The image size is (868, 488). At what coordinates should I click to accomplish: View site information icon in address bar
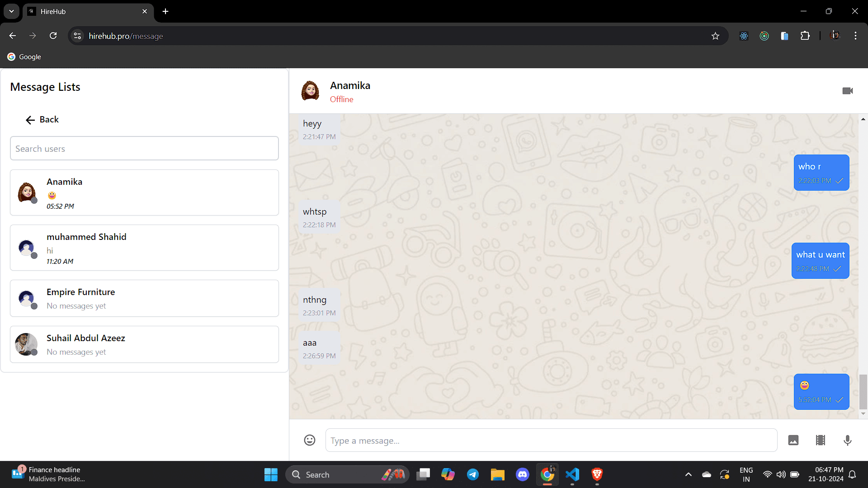click(78, 36)
